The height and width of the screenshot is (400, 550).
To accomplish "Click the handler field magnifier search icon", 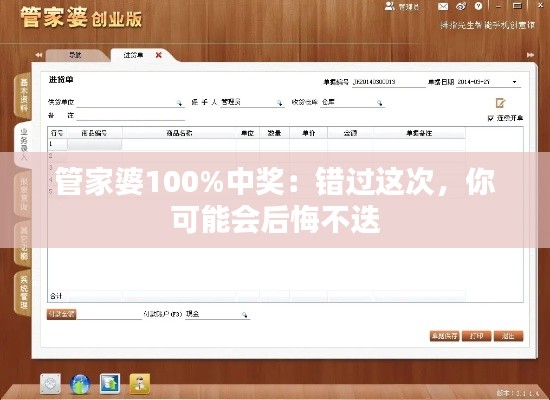I will 280,103.
